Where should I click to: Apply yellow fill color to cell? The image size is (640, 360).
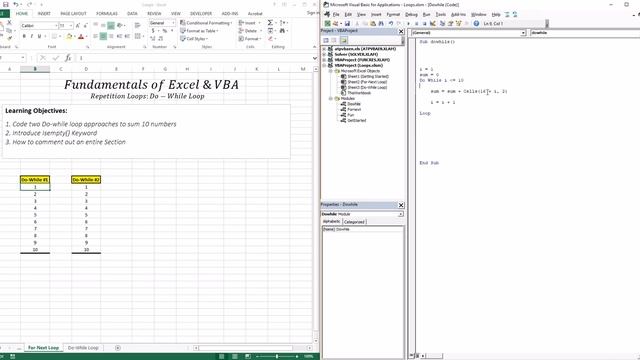[x=69, y=37]
